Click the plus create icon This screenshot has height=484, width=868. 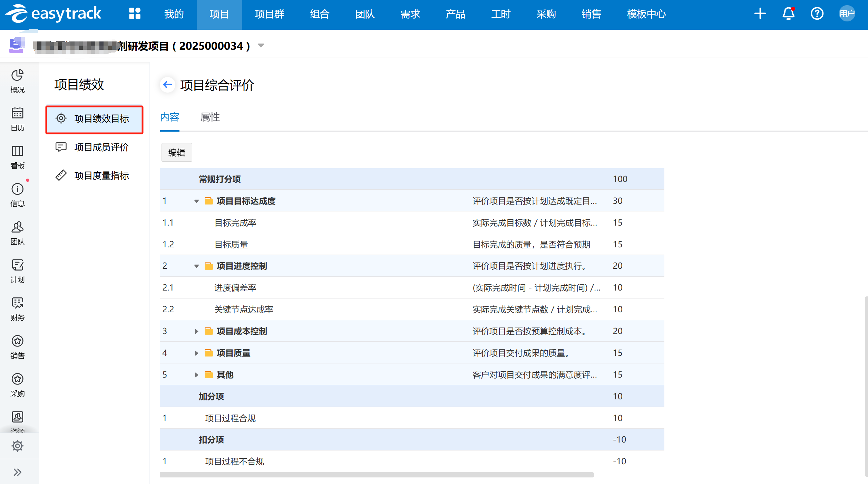click(760, 14)
